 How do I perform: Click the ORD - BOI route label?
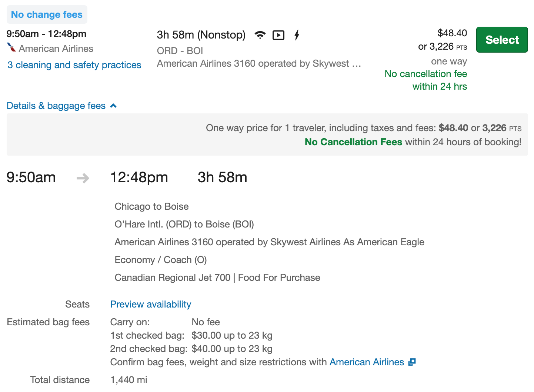tap(180, 51)
